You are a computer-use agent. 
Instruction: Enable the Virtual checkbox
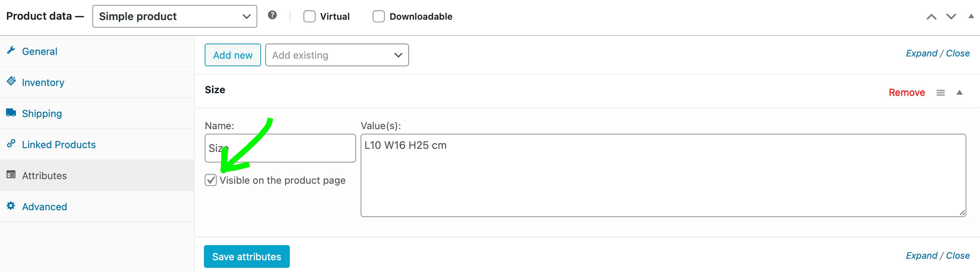click(x=309, y=16)
